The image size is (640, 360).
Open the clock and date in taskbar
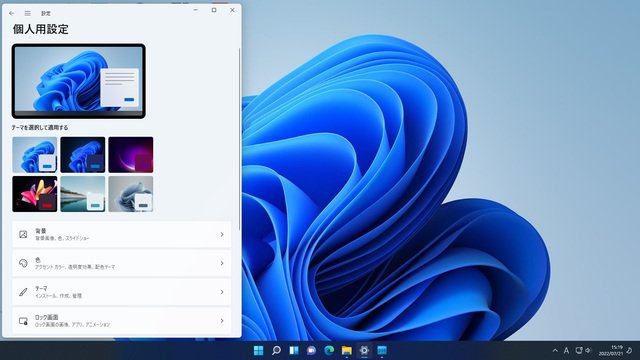tap(611, 351)
